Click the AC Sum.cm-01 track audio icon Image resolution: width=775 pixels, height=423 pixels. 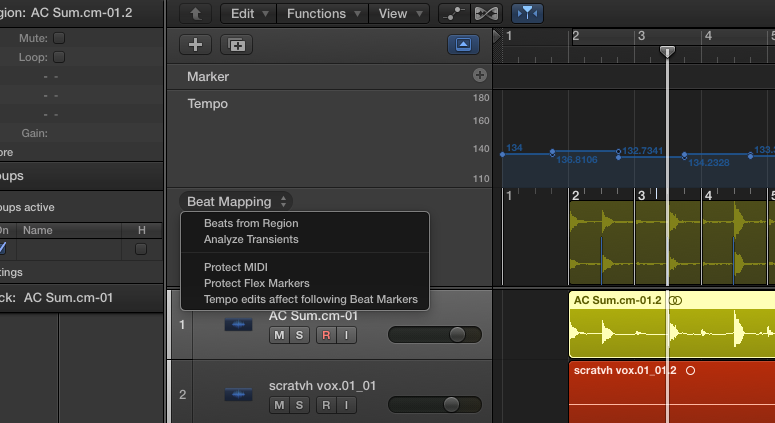(238, 325)
